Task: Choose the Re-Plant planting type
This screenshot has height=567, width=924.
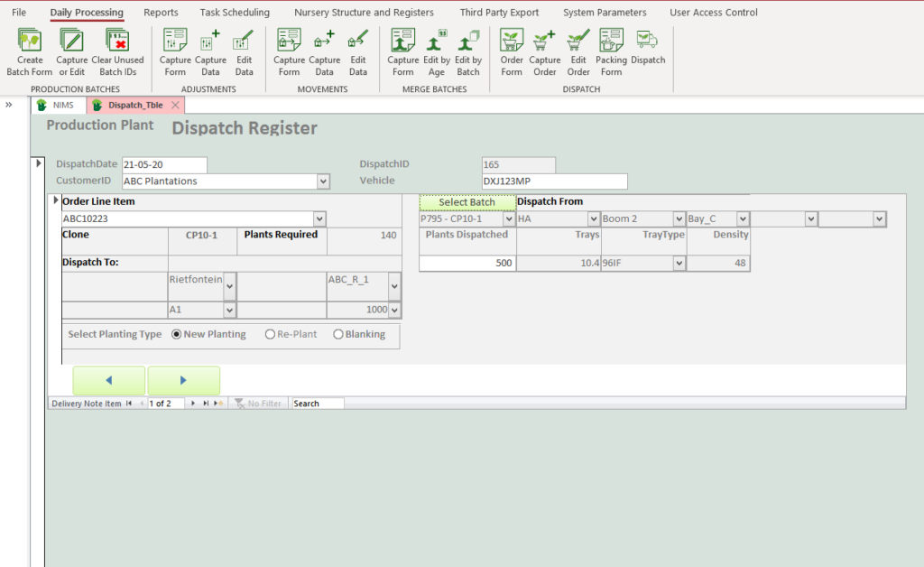Action: tap(270, 334)
